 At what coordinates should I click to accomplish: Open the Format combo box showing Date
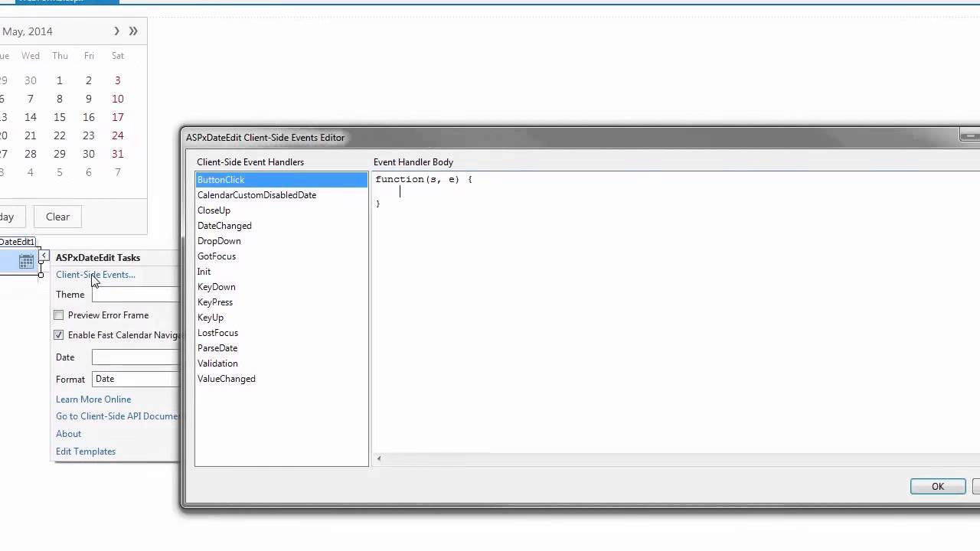[x=136, y=379]
